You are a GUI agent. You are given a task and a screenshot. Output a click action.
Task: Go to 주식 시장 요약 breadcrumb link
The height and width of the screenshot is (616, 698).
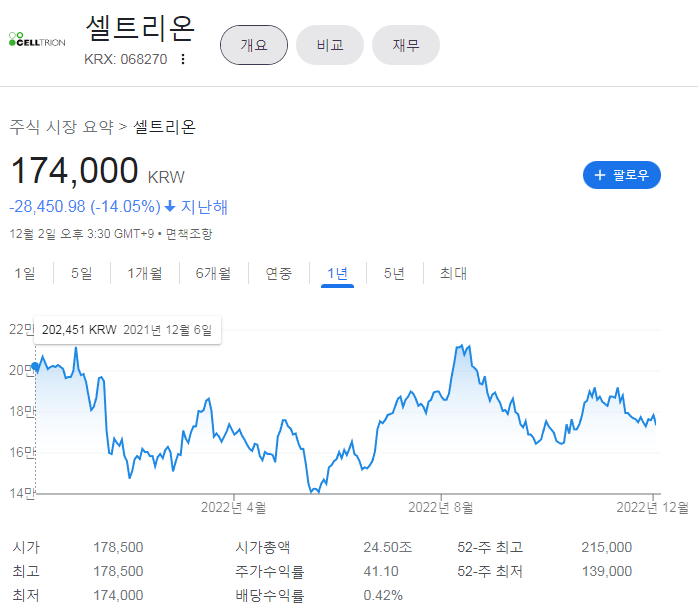pos(61,127)
